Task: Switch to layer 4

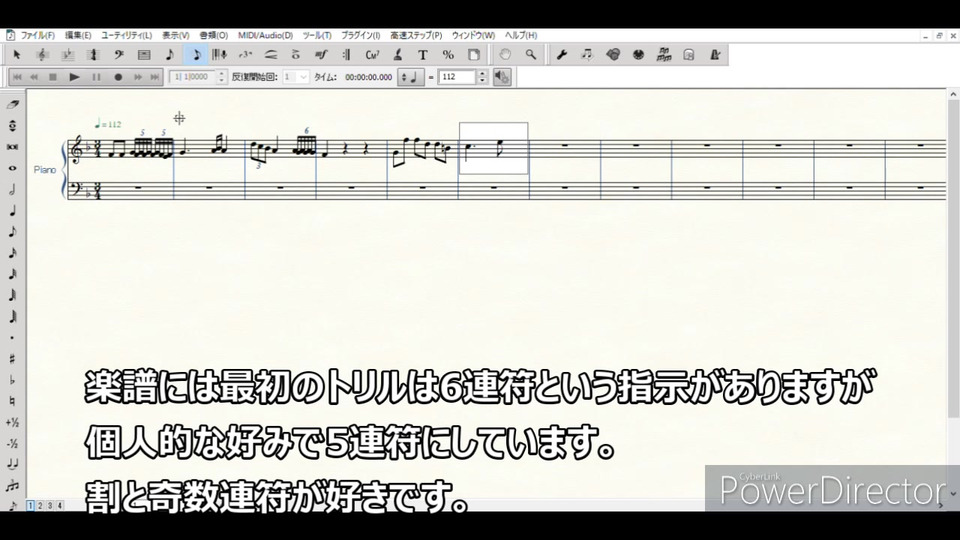Action: tap(59, 506)
